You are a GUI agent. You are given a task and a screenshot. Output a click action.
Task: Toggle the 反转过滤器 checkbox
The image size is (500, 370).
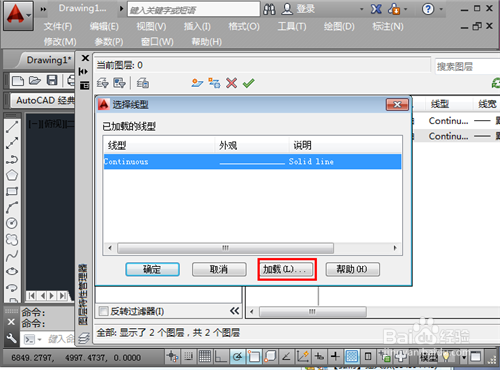point(104,311)
